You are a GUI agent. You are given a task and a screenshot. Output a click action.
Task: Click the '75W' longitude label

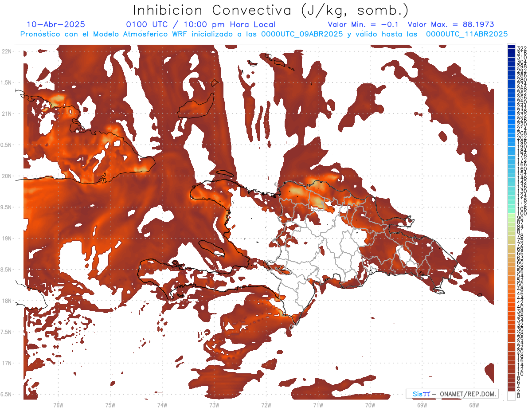click(x=110, y=405)
